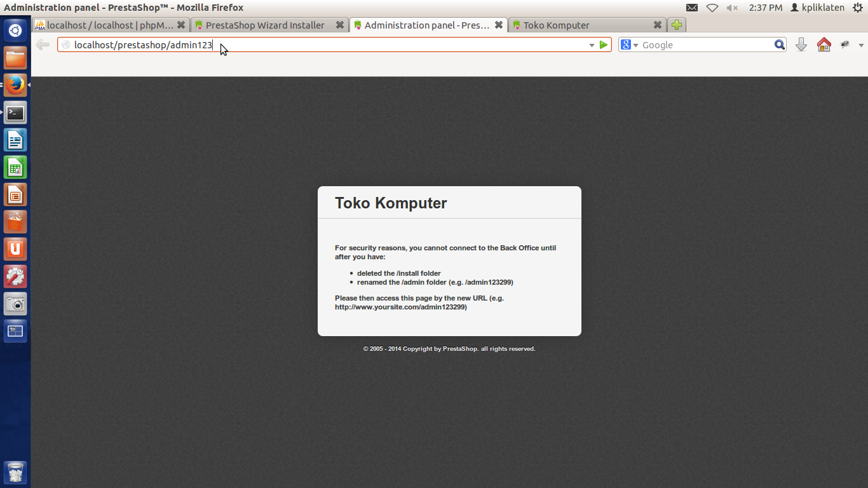This screenshot has height=488, width=868.
Task: Launch the Terminal from the dock
Action: click(15, 113)
